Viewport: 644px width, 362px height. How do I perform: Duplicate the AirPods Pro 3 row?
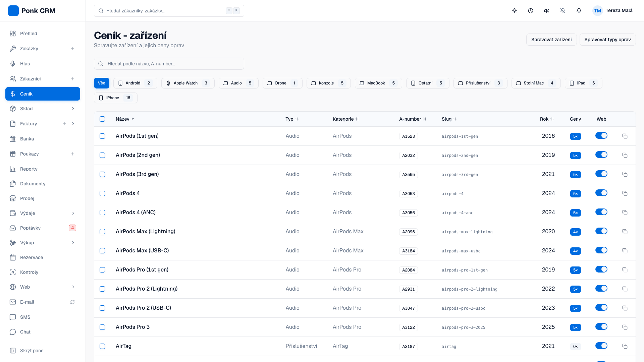625,327
